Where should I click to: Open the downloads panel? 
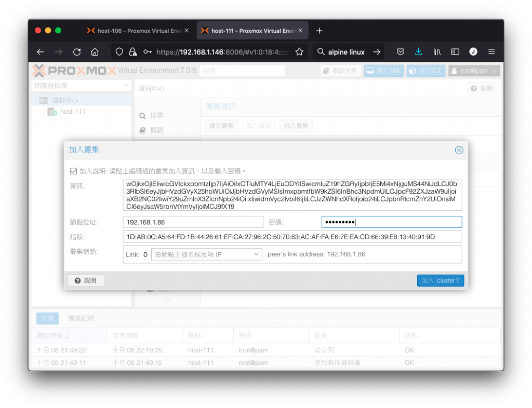(x=418, y=52)
